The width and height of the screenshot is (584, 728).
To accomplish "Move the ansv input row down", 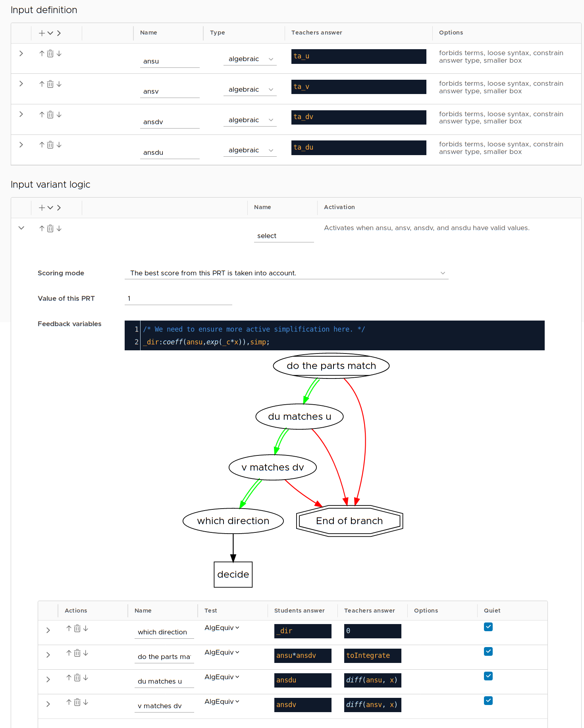I will [x=59, y=84].
